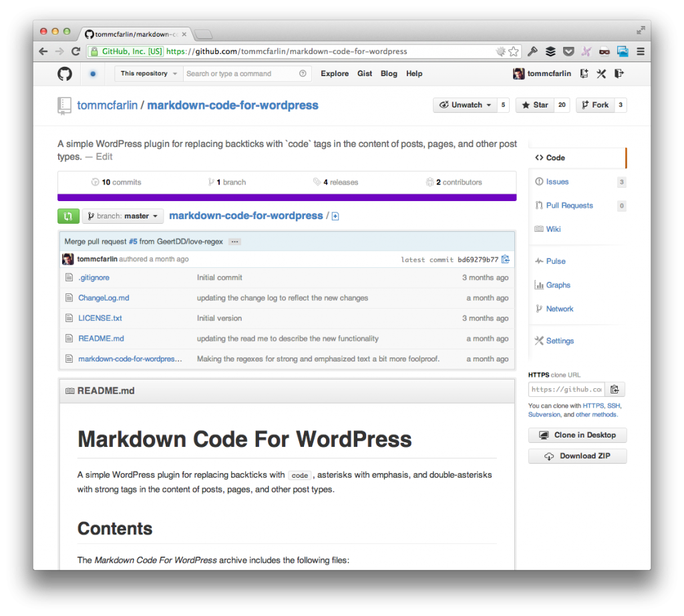Go to Explore in top navigation

tap(335, 73)
